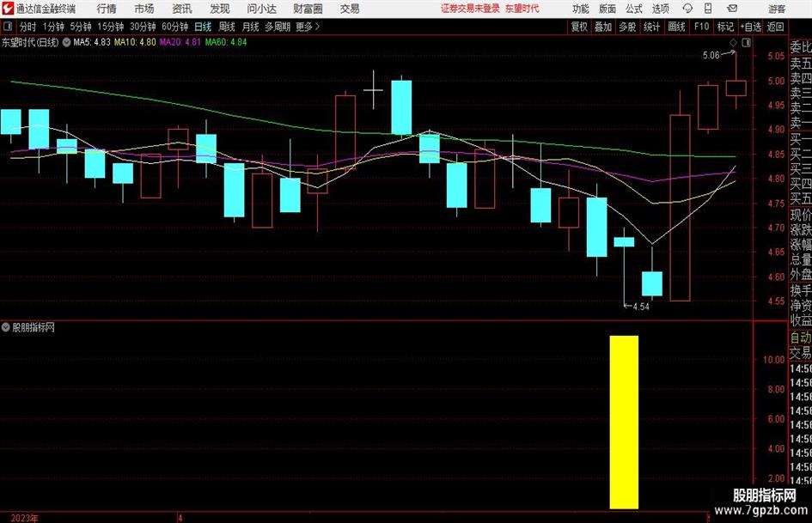The height and width of the screenshot is (523, 812).
Task: Switch to the 30分钟 period tab
Action: pos(143,27)
